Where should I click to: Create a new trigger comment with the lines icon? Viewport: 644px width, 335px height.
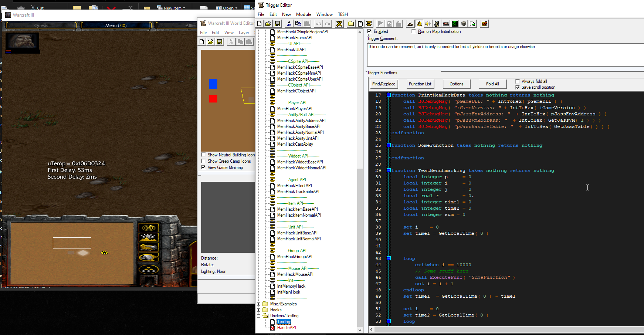click(x=369, y=24)
